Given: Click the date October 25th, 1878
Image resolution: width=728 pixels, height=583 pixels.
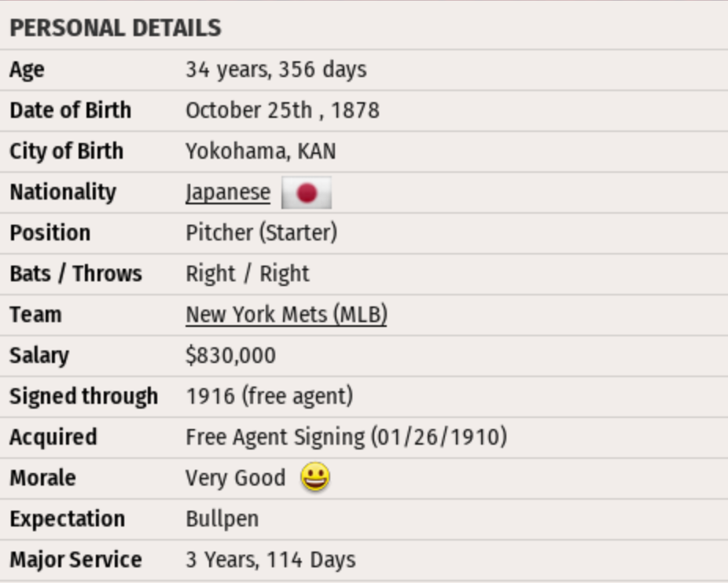Looking at the screenshot, I should click(x=282, y=111).
